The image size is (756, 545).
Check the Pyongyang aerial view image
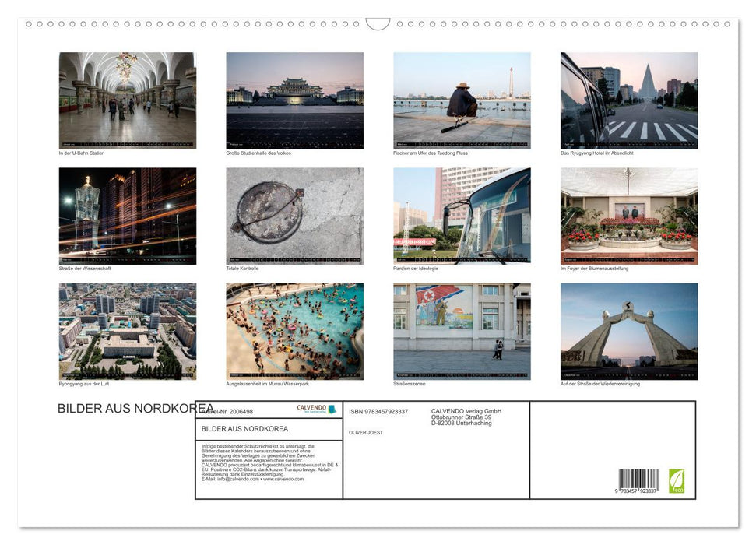coord(128,330)
